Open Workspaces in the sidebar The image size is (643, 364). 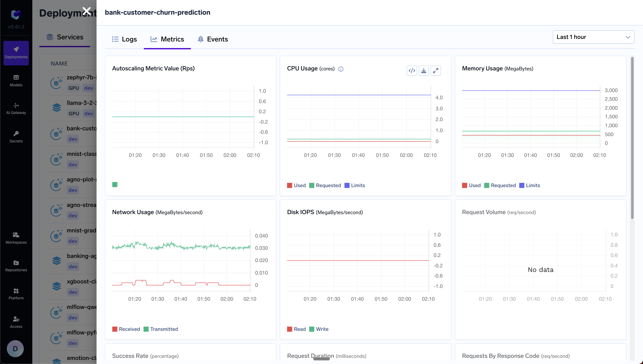click(16, 238)
